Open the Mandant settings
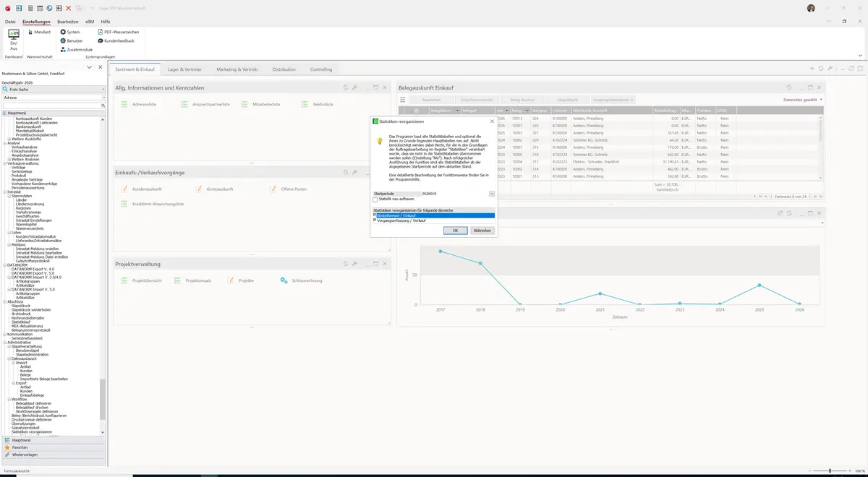868x477 pixels. pos(39,32)
